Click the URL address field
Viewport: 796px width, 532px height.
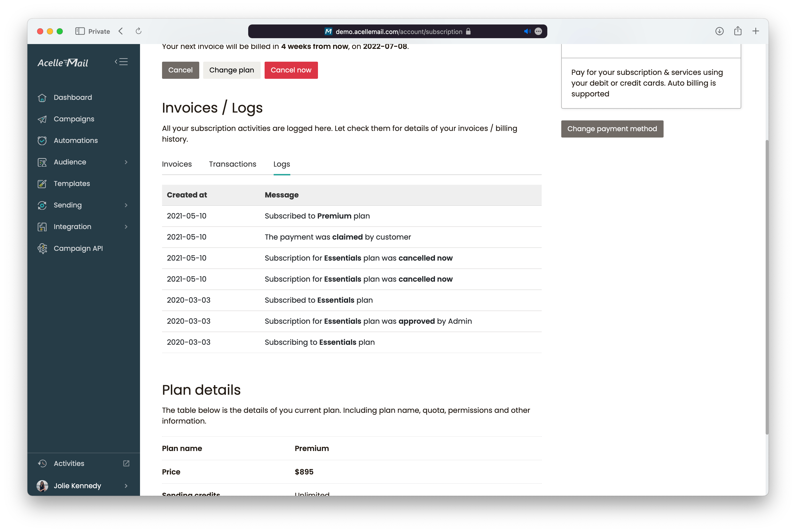pos(397,31)
